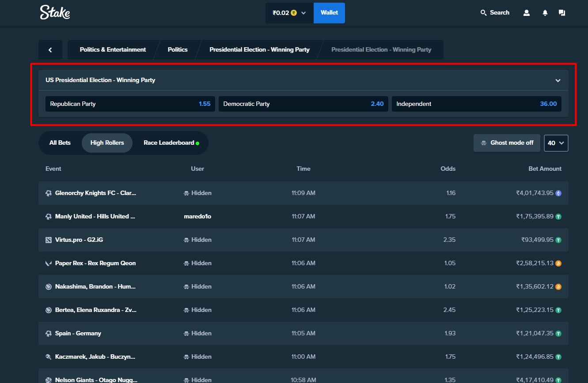The height and width of the screenshot is (383, 588).
Task: Click the 2.35 odds value
Action: pos(449,240)
